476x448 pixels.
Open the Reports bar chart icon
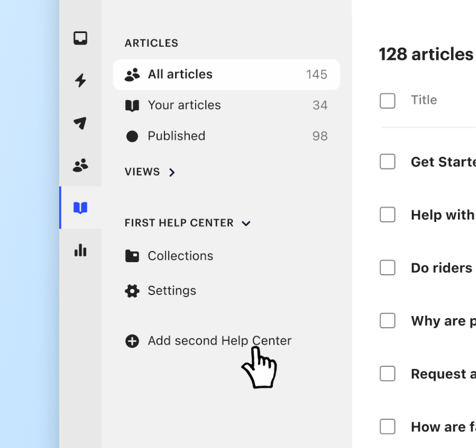pos(81,250)
